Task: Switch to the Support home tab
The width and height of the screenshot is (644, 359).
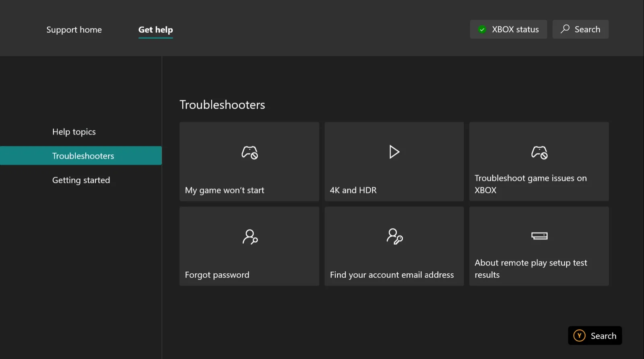Action: pos(74,30)
